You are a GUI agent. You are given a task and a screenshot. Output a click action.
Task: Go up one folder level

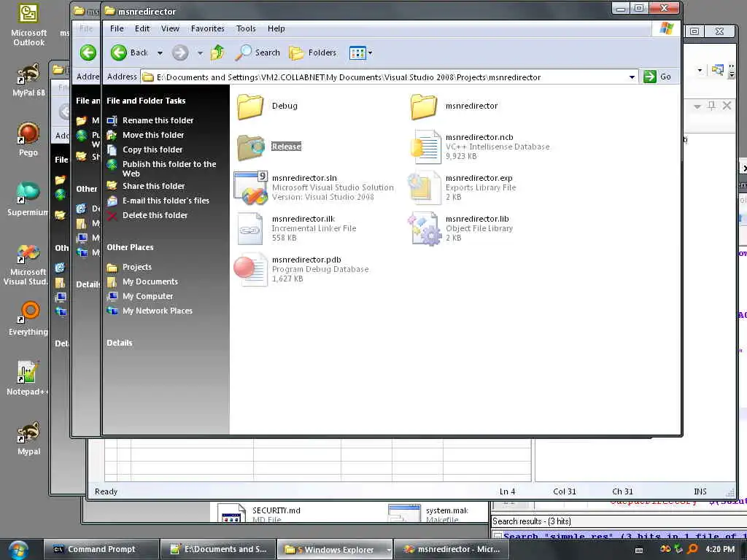pyautogui.click(x=217, y=52)
